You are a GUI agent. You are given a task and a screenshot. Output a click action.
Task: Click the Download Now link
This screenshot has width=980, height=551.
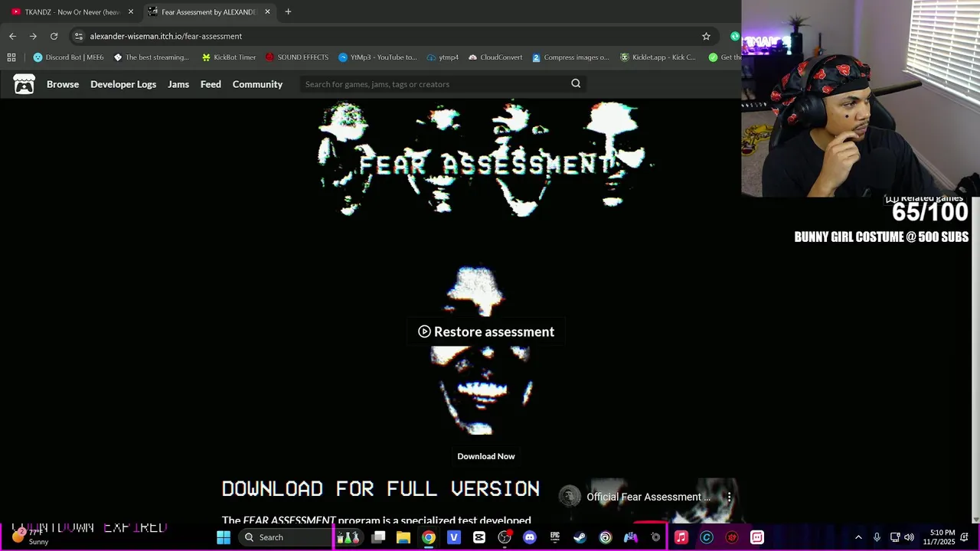pyautogui.click(x=486, y=456)
